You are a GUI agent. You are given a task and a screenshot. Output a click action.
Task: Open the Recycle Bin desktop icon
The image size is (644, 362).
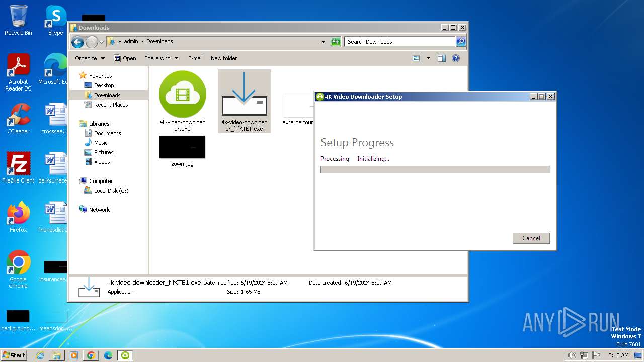click(x=18, y=20)
